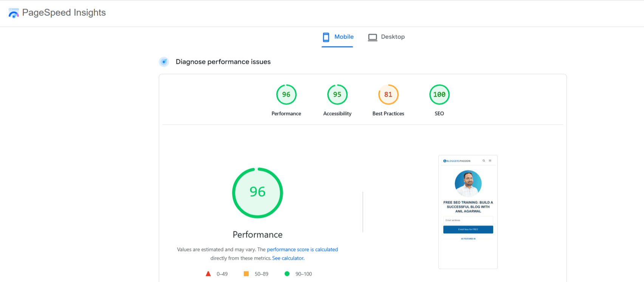Viewport: 644px width, 282px height.
Task: Click the large 96 Performance circle gauge
Action: coord(257,193)
